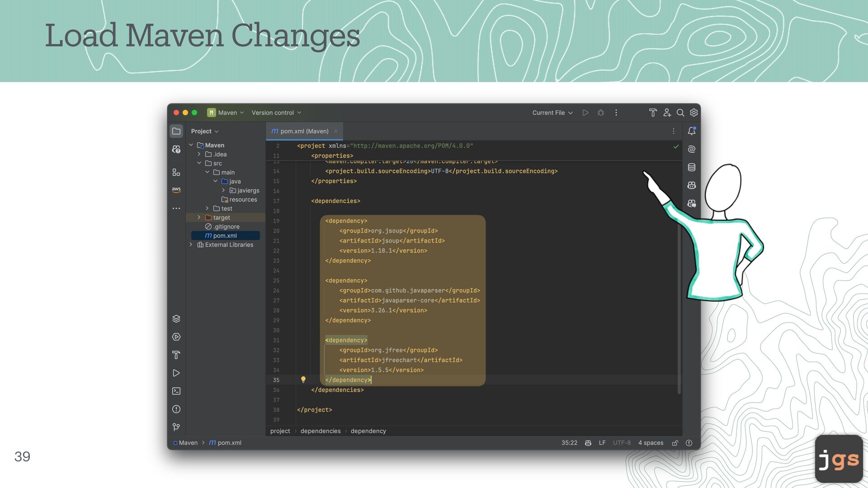Expand the .idea folder

click(199, 154)
